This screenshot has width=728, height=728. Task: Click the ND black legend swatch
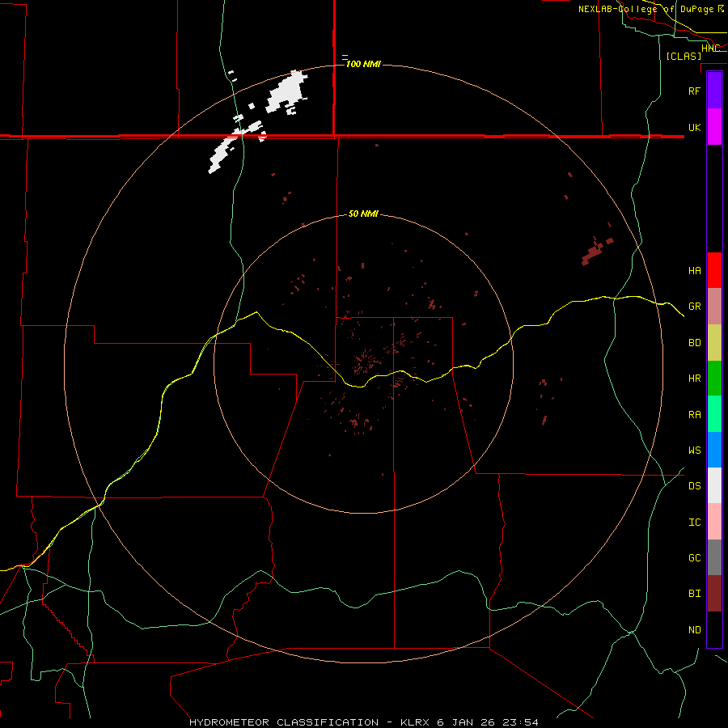(x=714, y=629)
